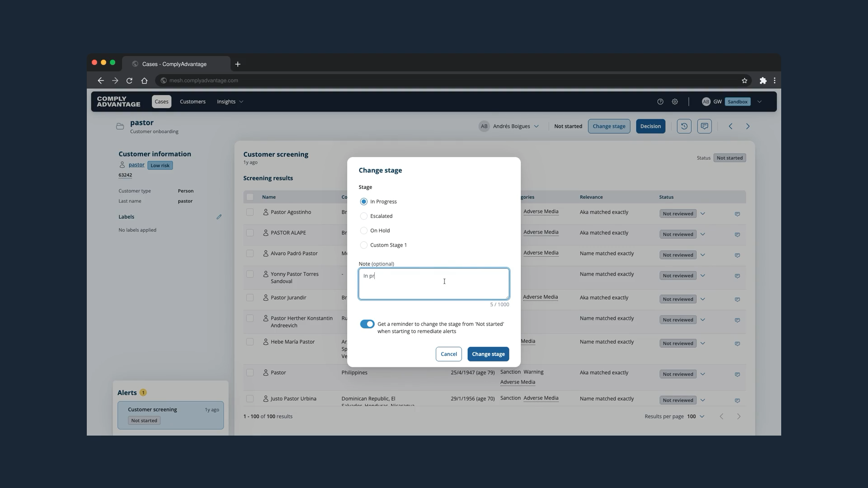Click customer ID 63242
868x488 pixels.
[x=125, y=175]
